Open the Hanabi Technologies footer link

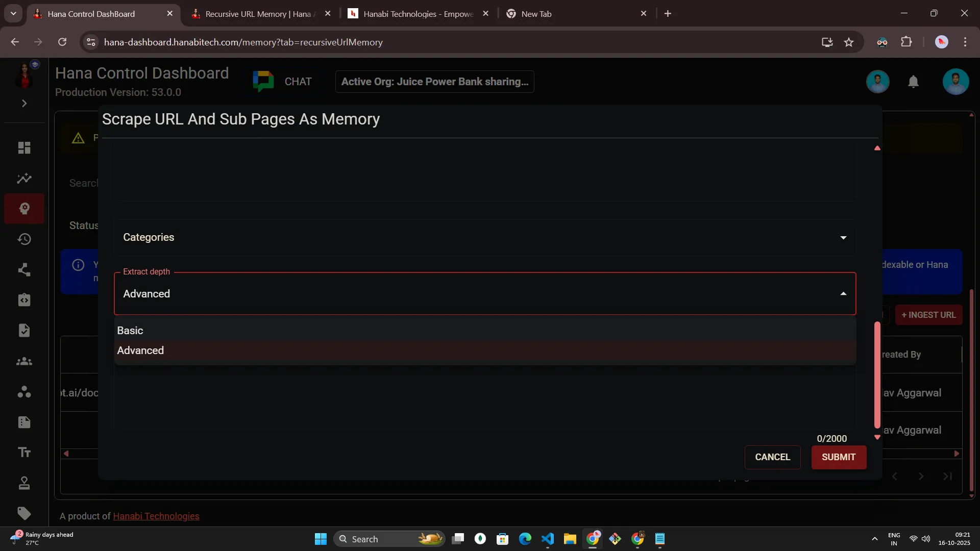[x=156, y=516]
